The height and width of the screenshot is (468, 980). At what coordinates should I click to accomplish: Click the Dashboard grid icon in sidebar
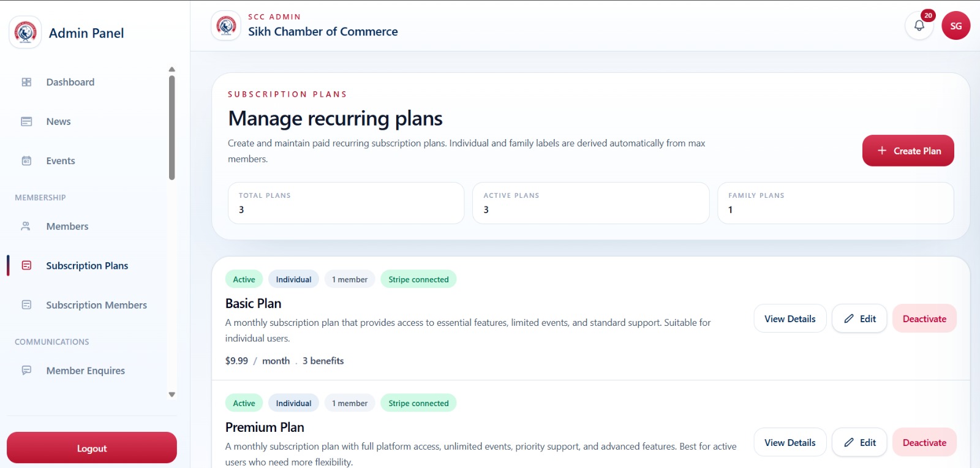pos(26,82)
